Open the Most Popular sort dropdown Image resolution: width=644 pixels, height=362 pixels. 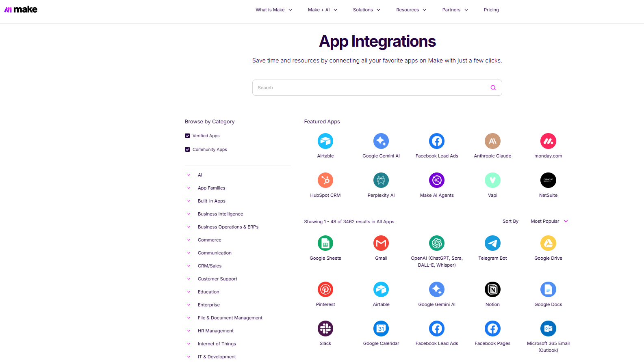549,221
